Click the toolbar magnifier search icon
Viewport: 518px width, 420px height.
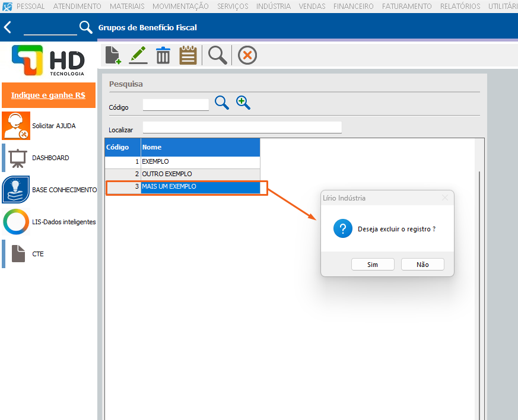[x=218, y=55]
